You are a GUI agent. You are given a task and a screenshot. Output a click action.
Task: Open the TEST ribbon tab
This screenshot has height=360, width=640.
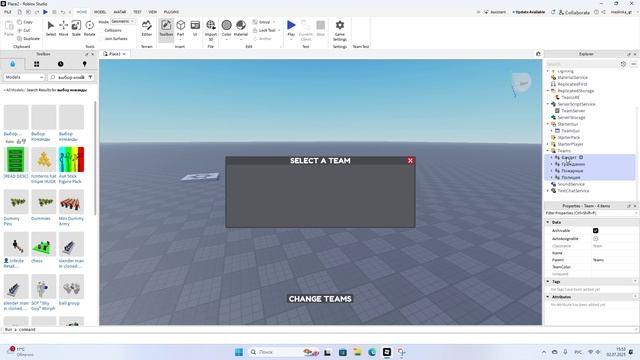(137, 12)
